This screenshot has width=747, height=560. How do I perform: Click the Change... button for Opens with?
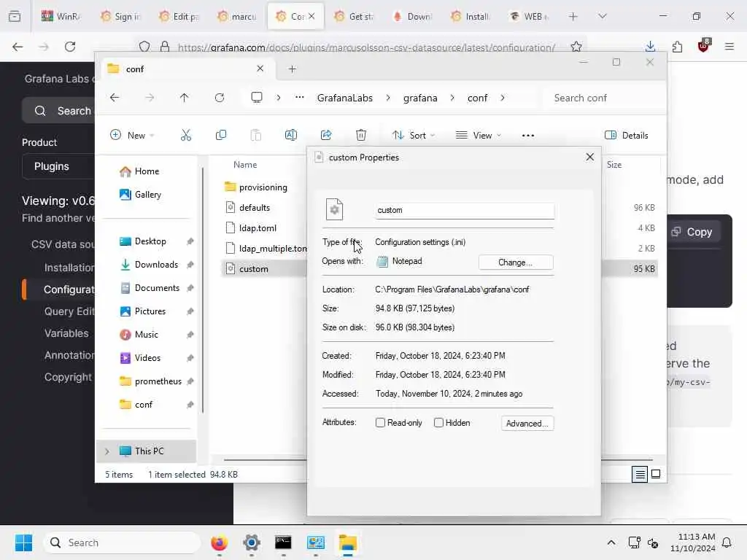click(516, 262)
